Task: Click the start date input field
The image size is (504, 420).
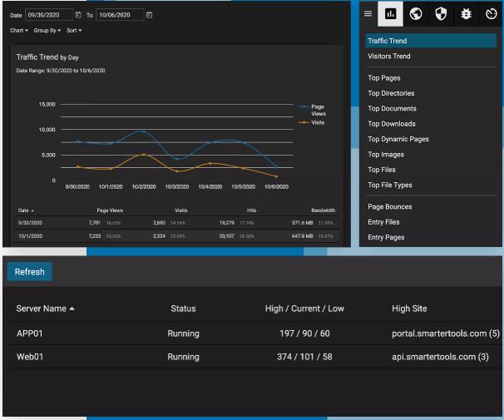Action: point(49,15)
